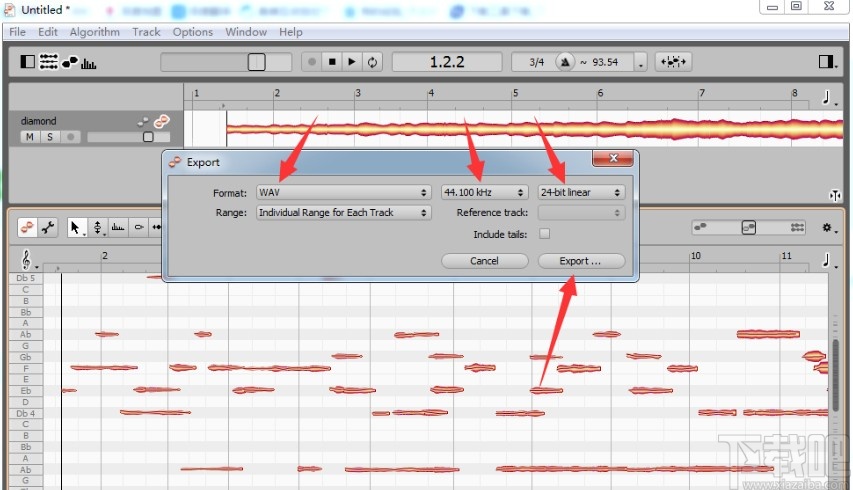Arm record on the diamond track
The image size is (853, 490).
click(70, 137)
